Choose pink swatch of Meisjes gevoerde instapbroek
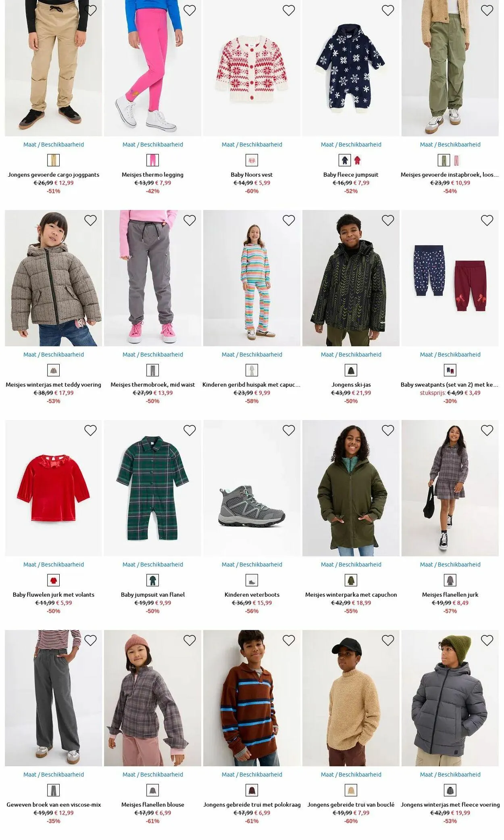The image size is (504, 840). click(456, 161)
